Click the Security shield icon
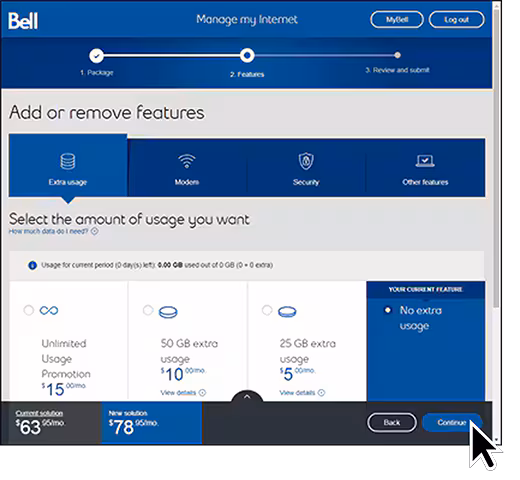Viewport: 520px width, 480px height. 306,161
